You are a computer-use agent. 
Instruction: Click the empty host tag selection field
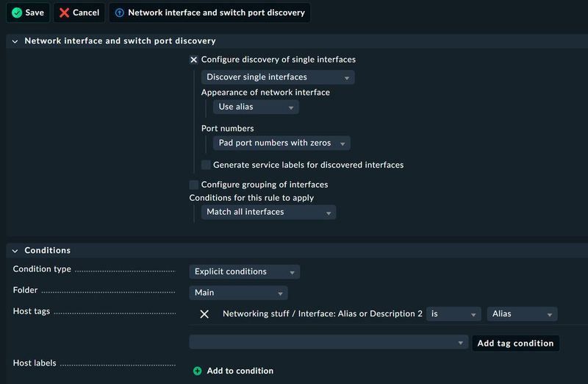pyautogui.click(x=328, y=343)
